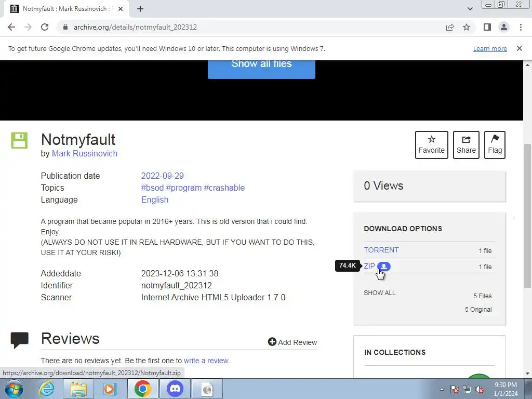Click the English language link

pyautogui.click(x=155, y=199)
